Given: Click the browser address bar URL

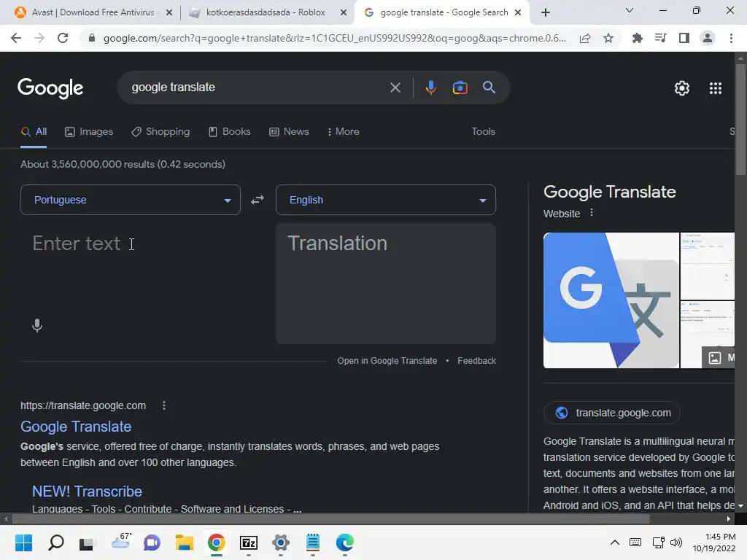Looking at the screenshot, I should 334,38.
